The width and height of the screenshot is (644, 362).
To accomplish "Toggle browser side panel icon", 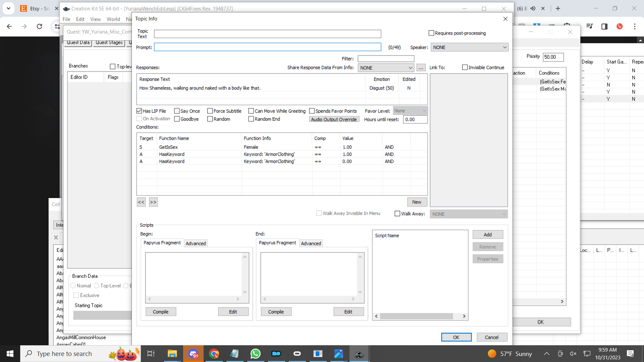I will pos(604,26).
